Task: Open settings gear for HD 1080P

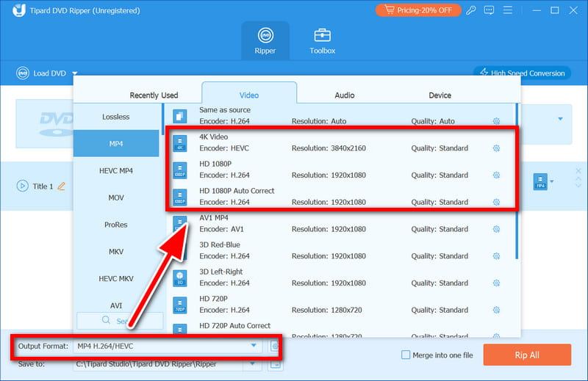Action: pos(496,175)
